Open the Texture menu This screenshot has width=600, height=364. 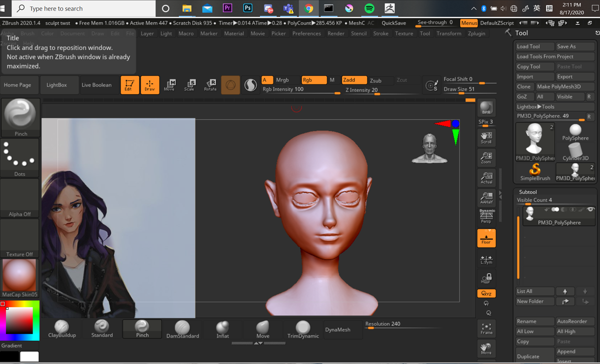pyautogui.click(x=404, y=33)
